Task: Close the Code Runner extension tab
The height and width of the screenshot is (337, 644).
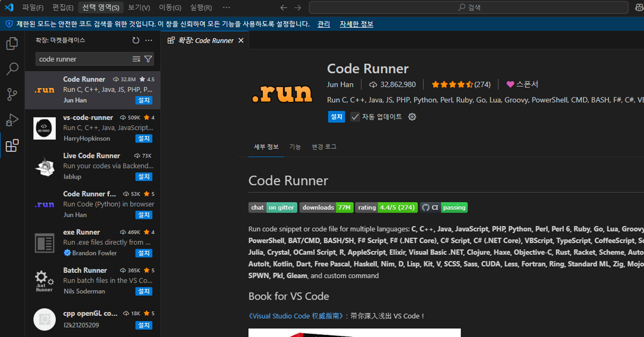Action: click(x=241, y=40)
